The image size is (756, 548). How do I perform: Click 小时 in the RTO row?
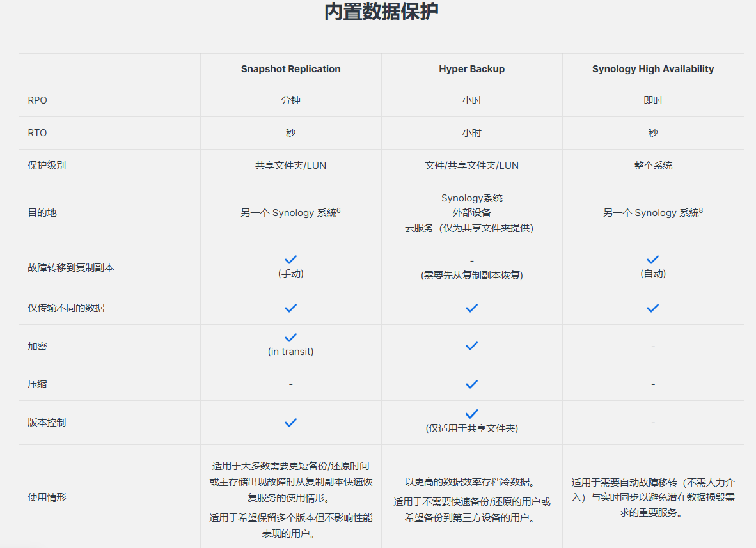click(x=471, y=133)
